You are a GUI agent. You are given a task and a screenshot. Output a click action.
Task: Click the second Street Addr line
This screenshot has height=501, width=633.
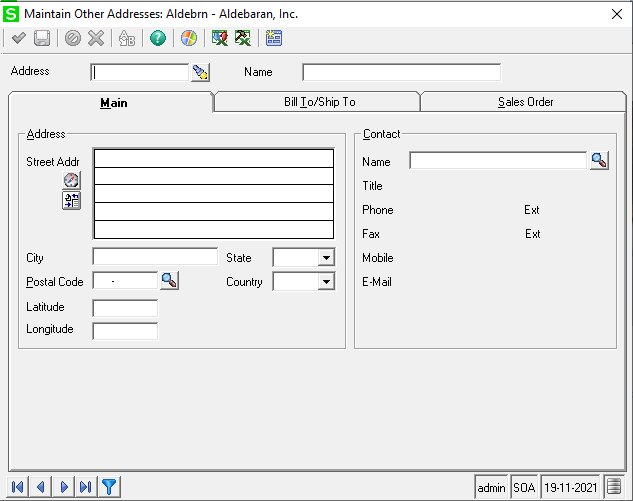(214, 176)
